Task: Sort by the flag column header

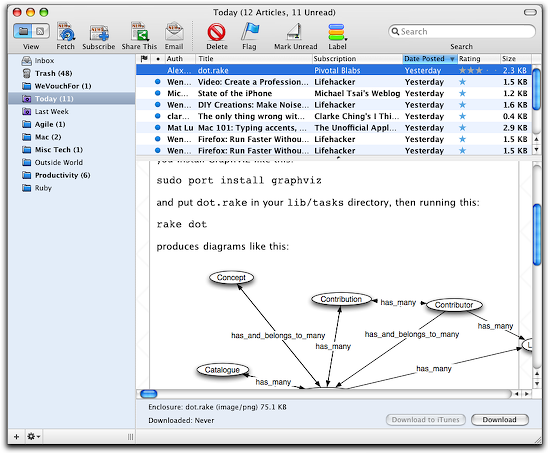Action: click(x=144, y=59)
